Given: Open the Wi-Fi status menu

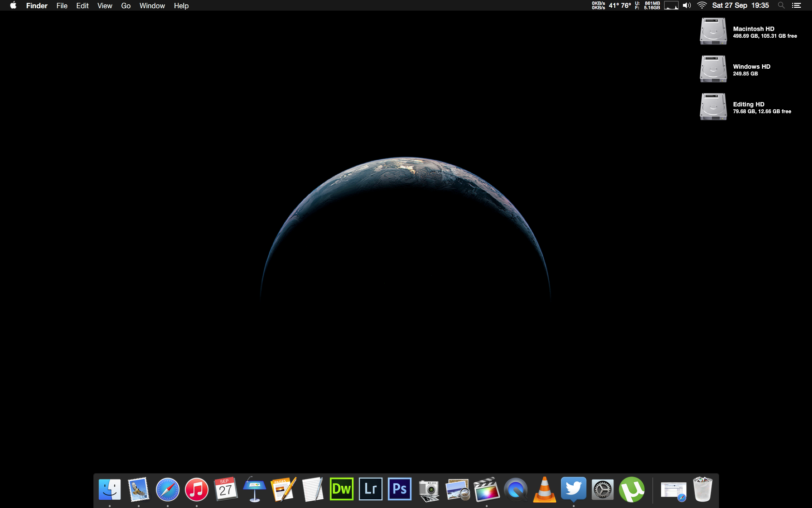Looking at the screenshot, I should 702,5.
